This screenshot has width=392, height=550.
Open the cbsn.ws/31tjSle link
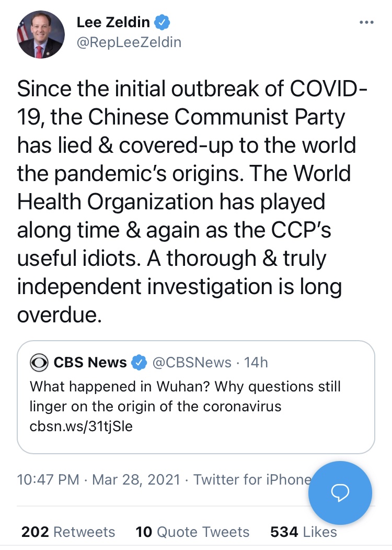tap(82, 426)
